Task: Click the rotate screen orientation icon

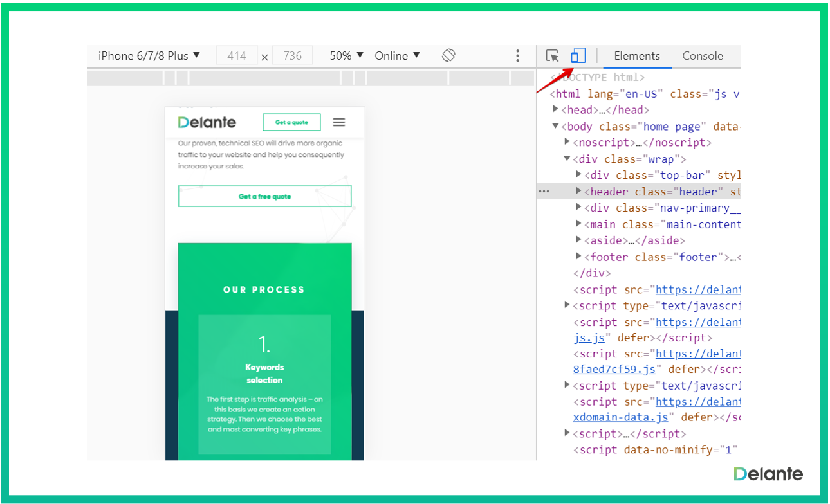Action: (448, 56)
